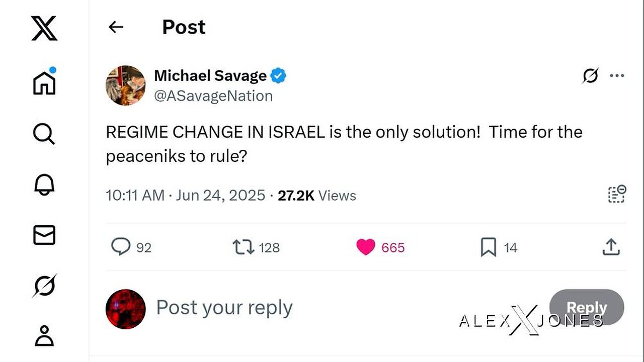Open the Notifications bell
The height and width of the screenshot is (362, 644).
[44, 186]
